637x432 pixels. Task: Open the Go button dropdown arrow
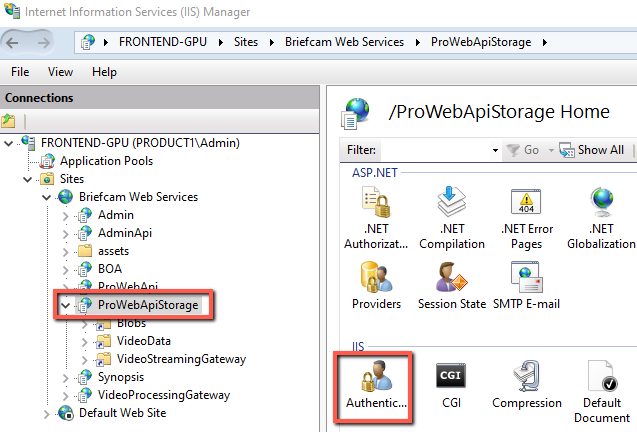tap(551, 150)
